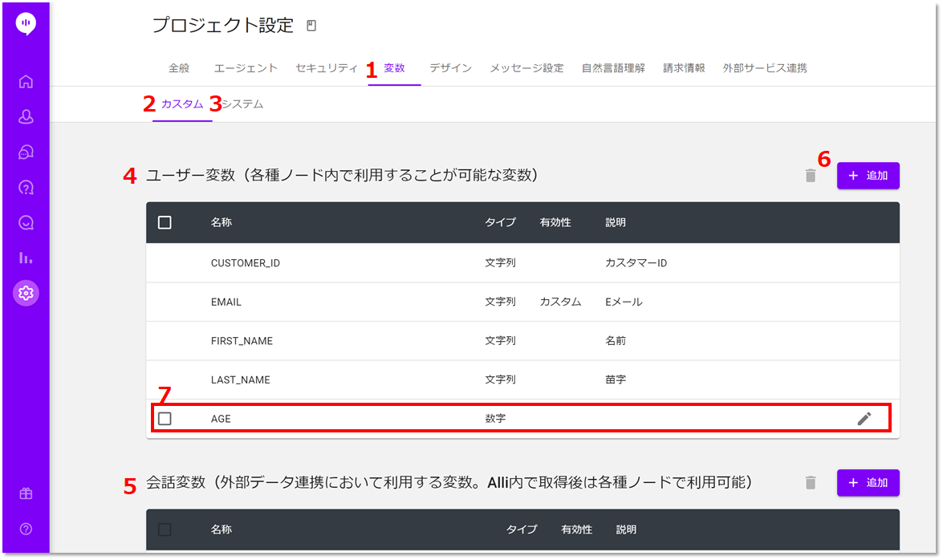Click 有効性 column header in ユーザー変数 table
This screenshot has height=560, width=943.
(x=555, y=222)
